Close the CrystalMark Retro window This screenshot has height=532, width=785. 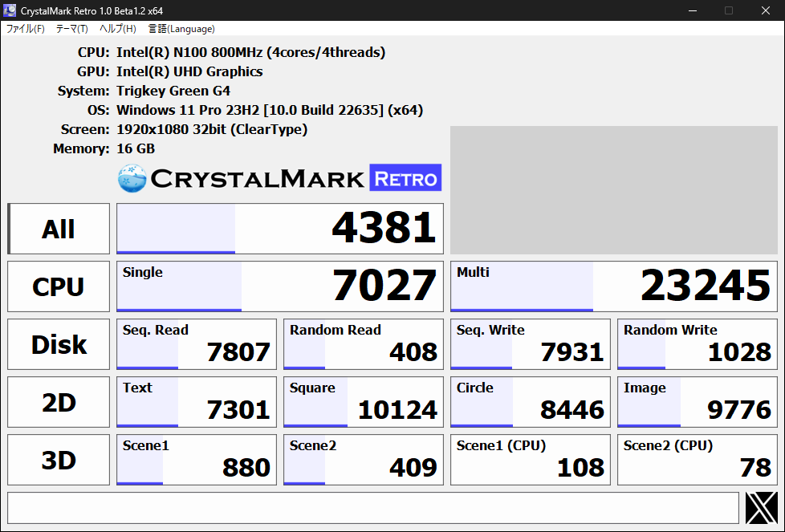(x=766, y=10)
